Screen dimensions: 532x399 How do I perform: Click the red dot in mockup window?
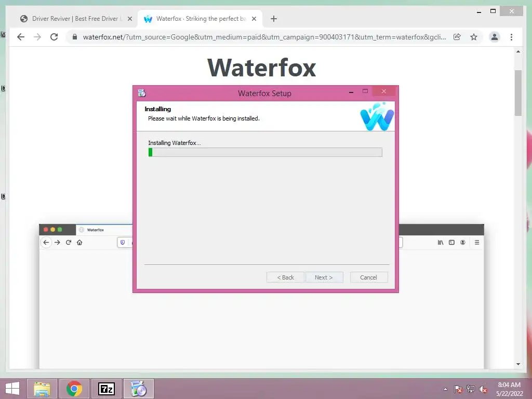[x=46, y=230]
